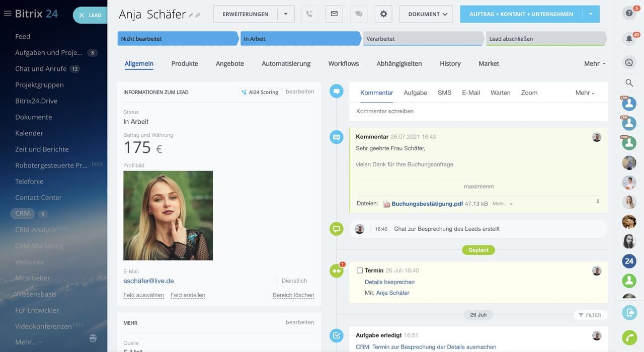Image resolution: width=644 pixels, height=352 pixels.
Task: Open the help question mark icon
Action: point(629,14)
